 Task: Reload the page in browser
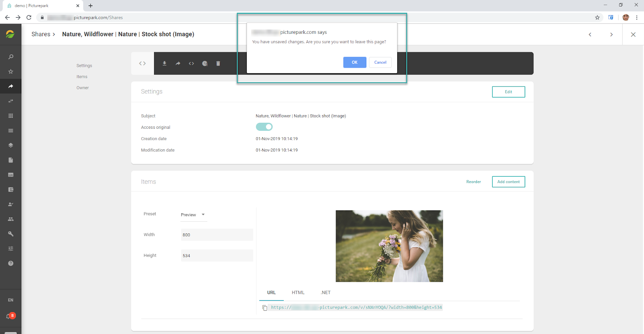pos(29,17)
